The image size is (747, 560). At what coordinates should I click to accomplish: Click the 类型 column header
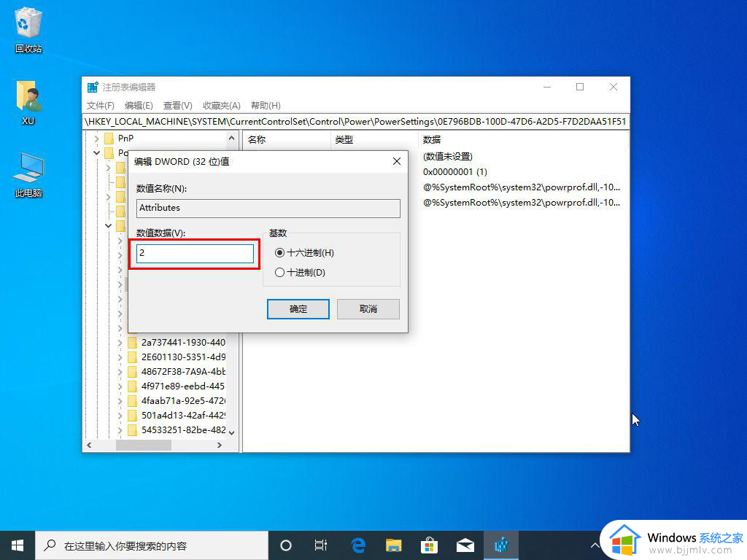(x=374, y=139)
